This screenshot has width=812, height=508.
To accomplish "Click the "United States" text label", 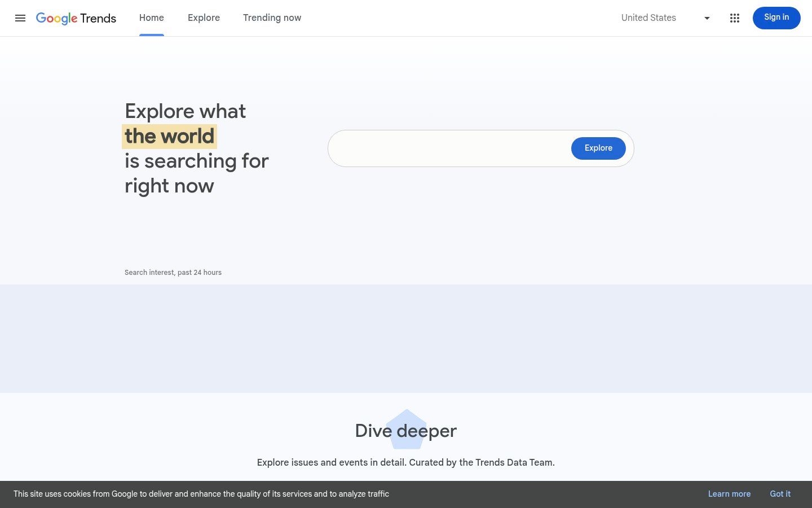I will point(648,17).
